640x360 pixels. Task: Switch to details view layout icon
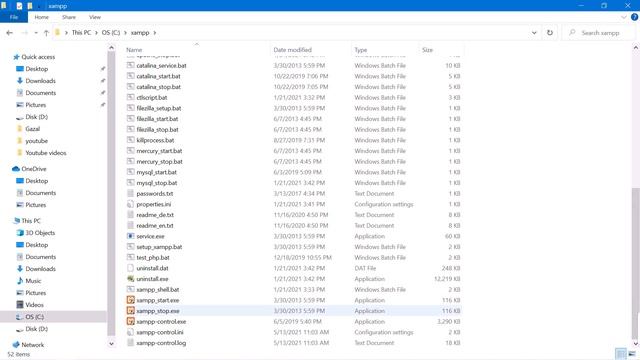coord(621,353)
